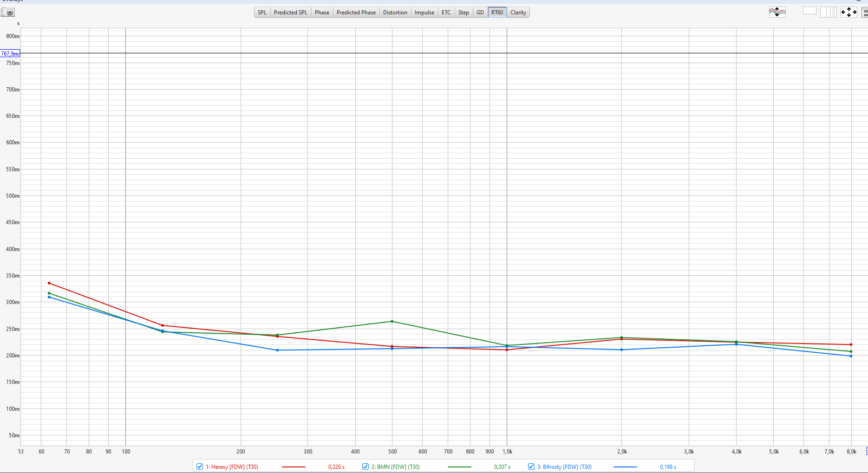Click the Heresy value '0,220 s'

click(x=336, y=467)
